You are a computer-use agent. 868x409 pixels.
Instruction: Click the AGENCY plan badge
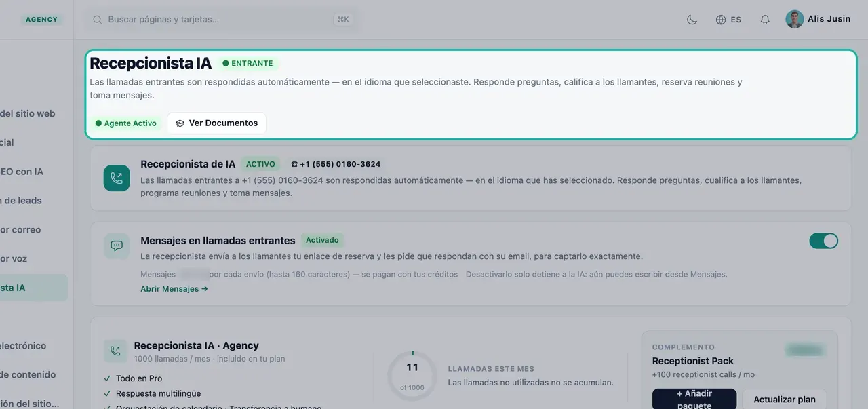coord(42,20)
